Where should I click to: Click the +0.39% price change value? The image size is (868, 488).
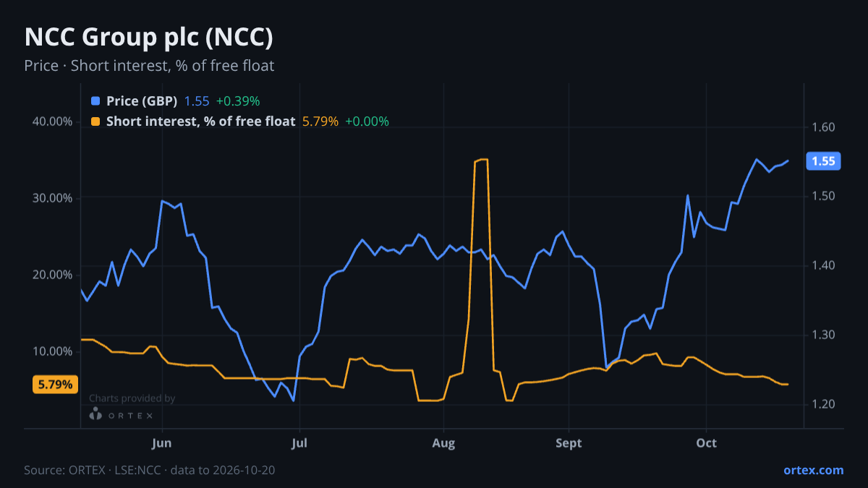pyautogui.click(x=237, y=101)
